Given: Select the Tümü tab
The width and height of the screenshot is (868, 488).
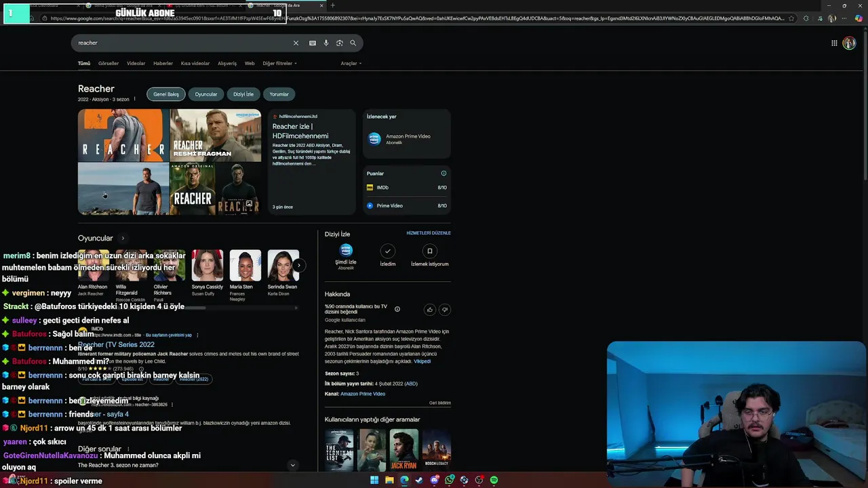Looking at the screenshot, I should [x=84, y=63].
